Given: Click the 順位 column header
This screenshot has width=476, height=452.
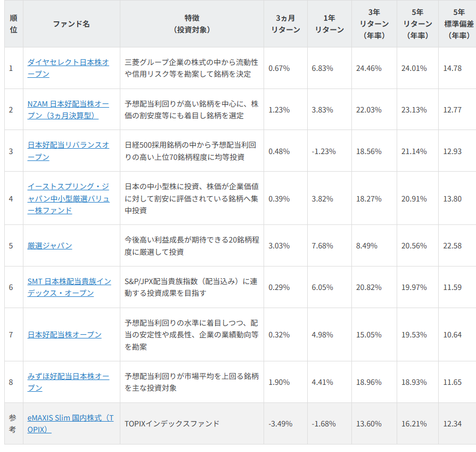Looking at the screenshot, I should [x=14, y=23].
